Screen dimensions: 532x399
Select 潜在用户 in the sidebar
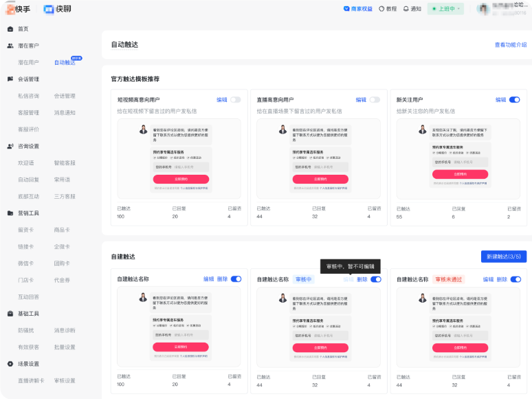pos(28,63)
